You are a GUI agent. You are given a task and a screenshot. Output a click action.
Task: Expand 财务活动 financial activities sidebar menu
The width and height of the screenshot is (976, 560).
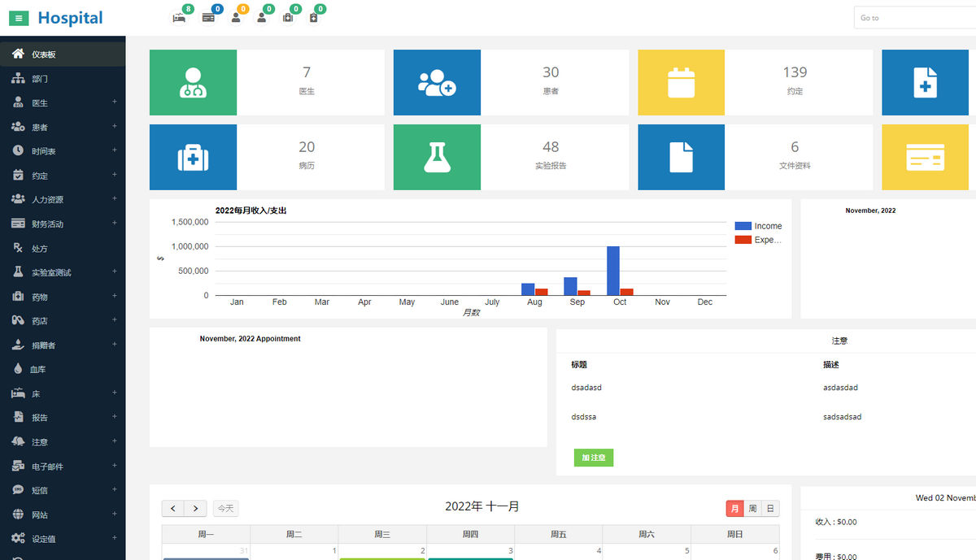pos(63,224)
